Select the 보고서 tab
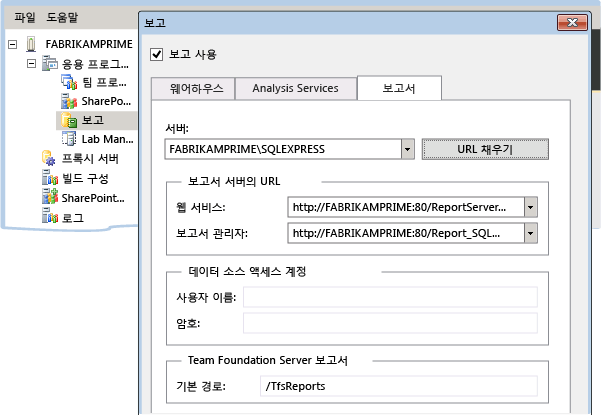The height and width of the screenshot is (415, 601). point(399,88)
